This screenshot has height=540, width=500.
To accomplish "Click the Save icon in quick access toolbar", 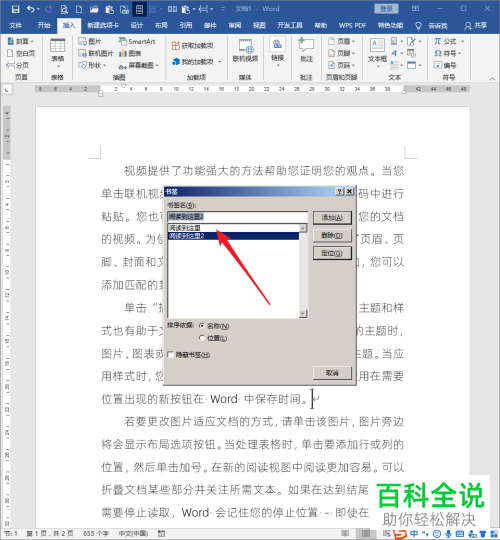I will coord(15,9).
